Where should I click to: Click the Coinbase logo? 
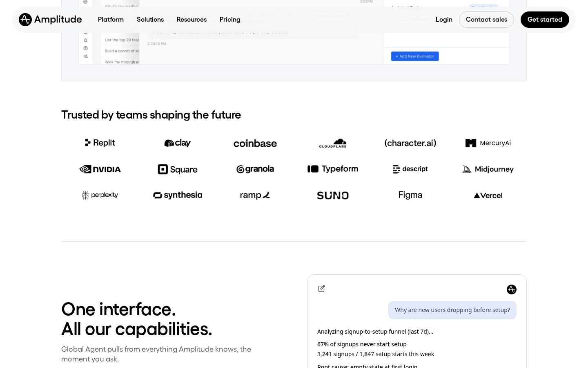[x=255, y=144]
